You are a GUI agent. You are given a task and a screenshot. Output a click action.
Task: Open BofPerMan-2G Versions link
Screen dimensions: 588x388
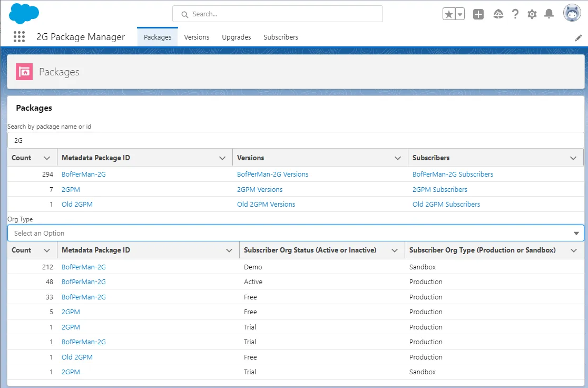[272, 174]
